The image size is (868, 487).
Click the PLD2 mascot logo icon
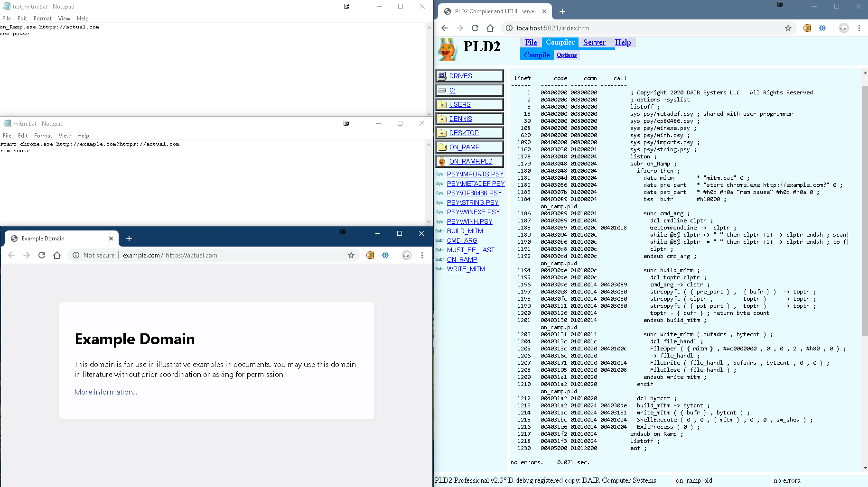click(x=447, y=49)
